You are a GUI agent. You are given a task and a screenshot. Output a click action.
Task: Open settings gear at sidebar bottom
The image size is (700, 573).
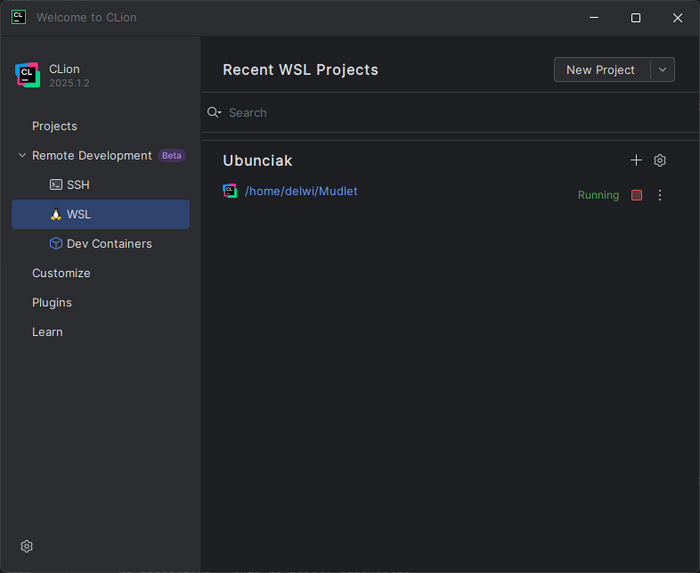(x=27, y=546)
